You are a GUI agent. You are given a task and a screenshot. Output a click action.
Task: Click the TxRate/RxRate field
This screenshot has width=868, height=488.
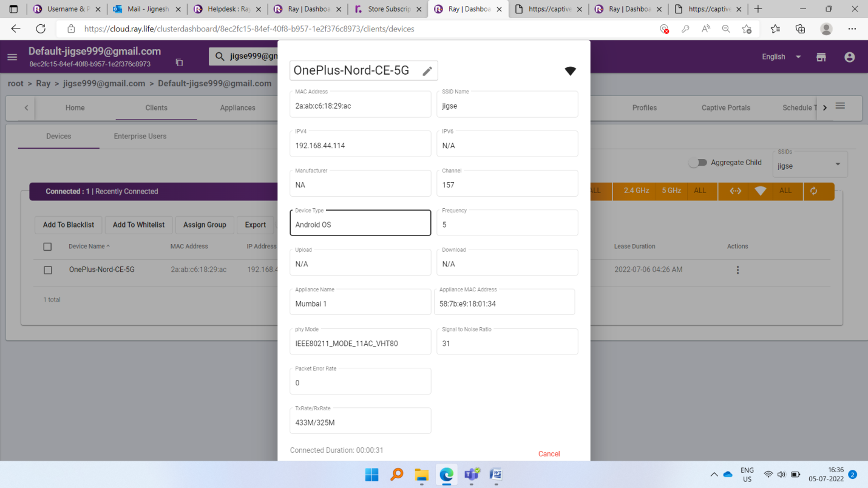[x=361, y=420]
